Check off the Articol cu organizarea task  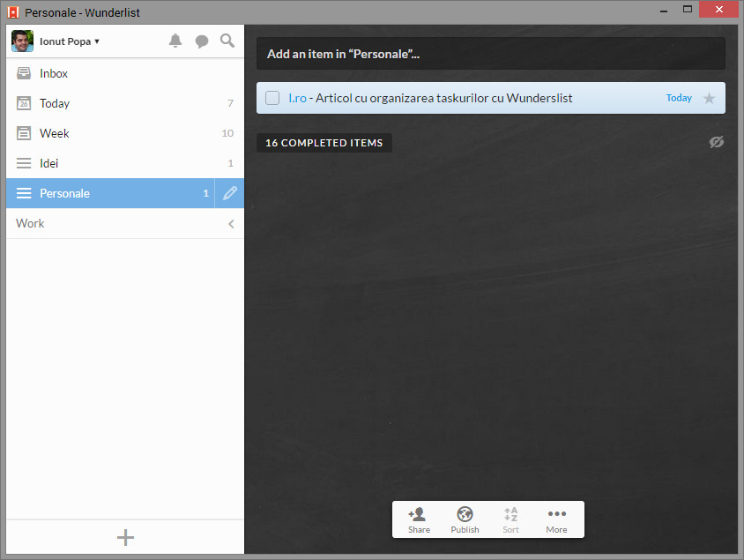272,98
